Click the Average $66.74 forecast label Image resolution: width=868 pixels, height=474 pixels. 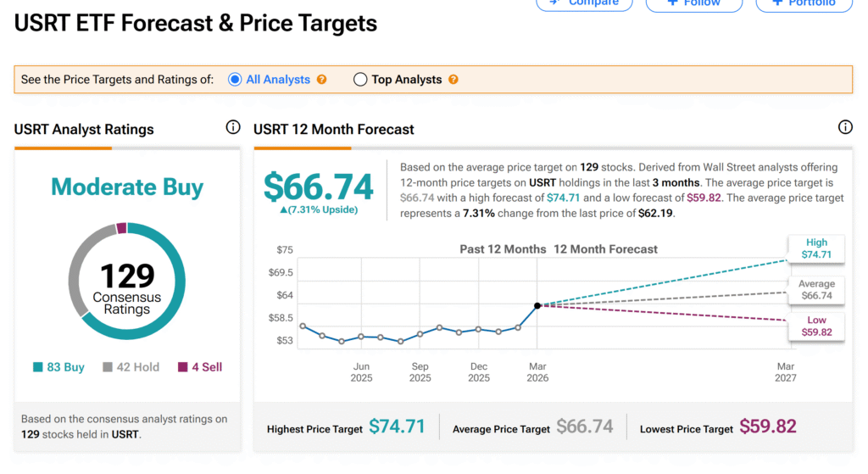[816, 290]
